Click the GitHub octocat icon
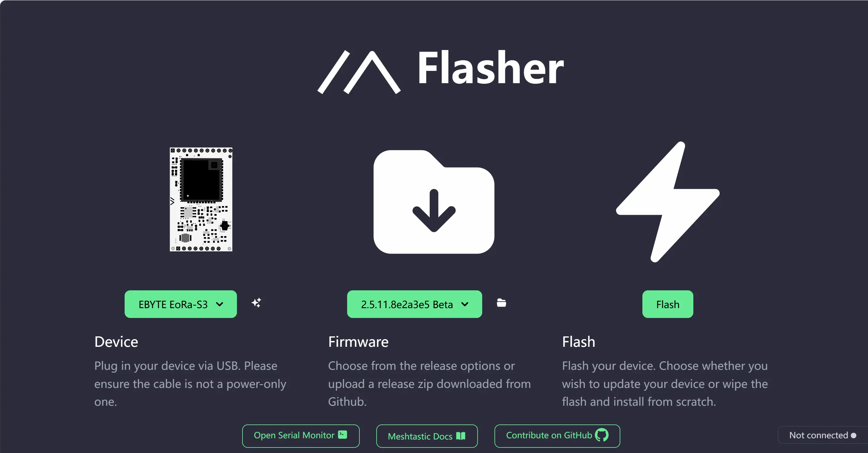The image size is (868, 453). pos(602,435)
